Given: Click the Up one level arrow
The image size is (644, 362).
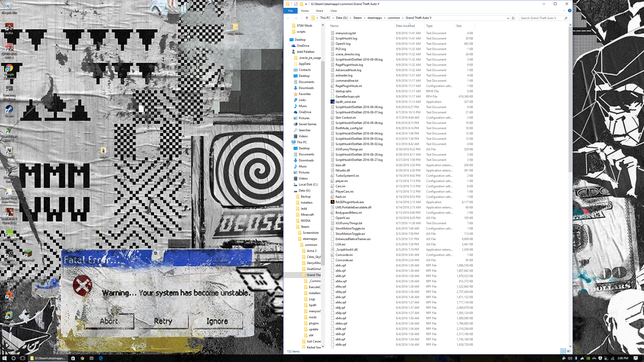Looking at the screenshot, I should pos(307,18).
